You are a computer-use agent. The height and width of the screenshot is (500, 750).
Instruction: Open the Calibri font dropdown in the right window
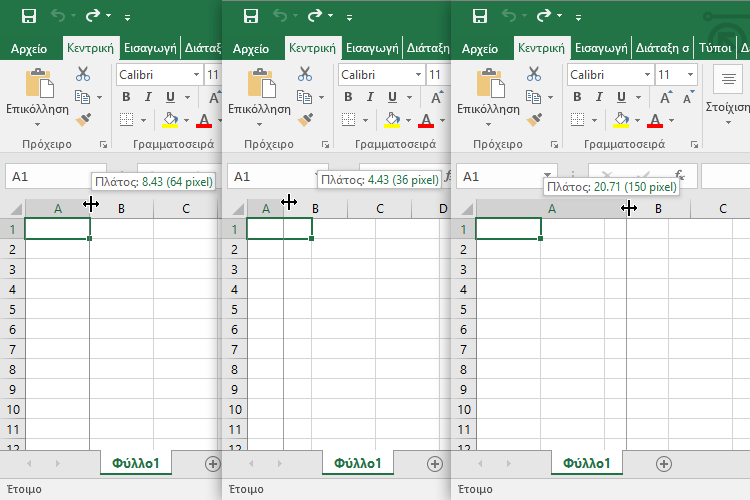pyautogui.click(x=647, y=75)
